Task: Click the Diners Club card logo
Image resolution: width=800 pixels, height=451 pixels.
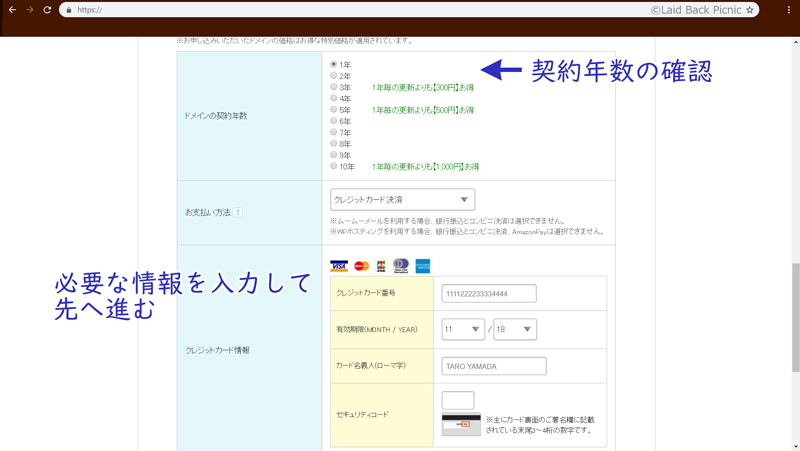Action: click(x=401, y=266)
